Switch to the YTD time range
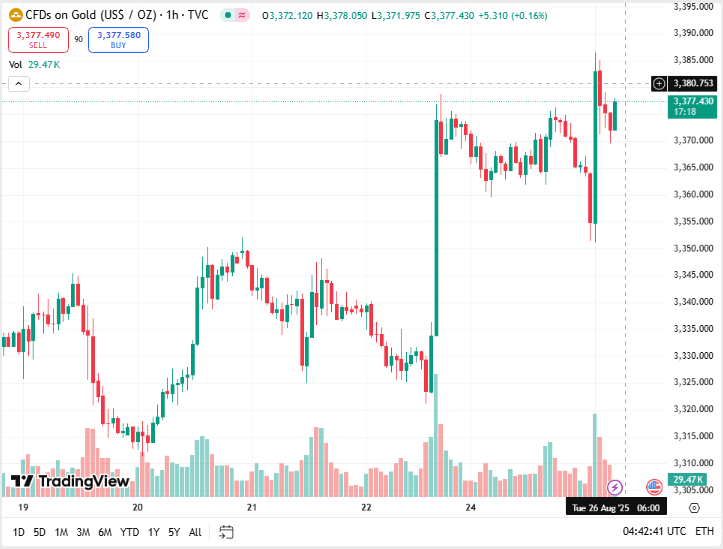723x549 pixels. coord(130,532)
